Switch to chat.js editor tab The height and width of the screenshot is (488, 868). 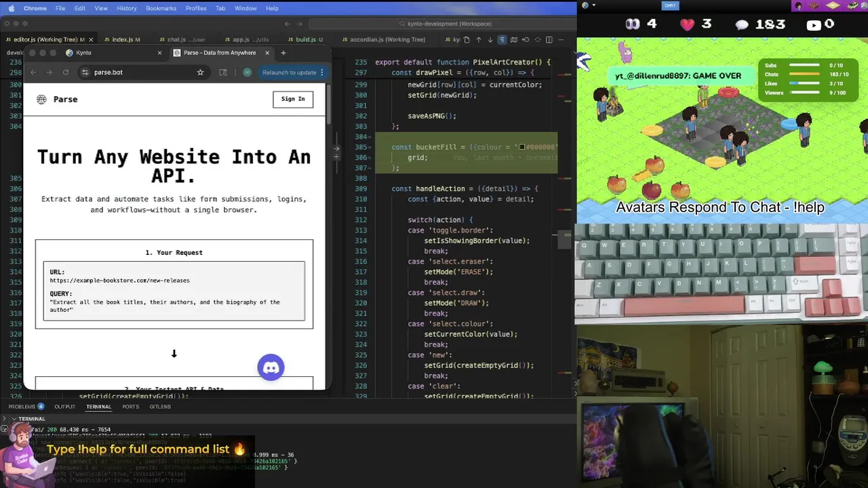[182, 39]
